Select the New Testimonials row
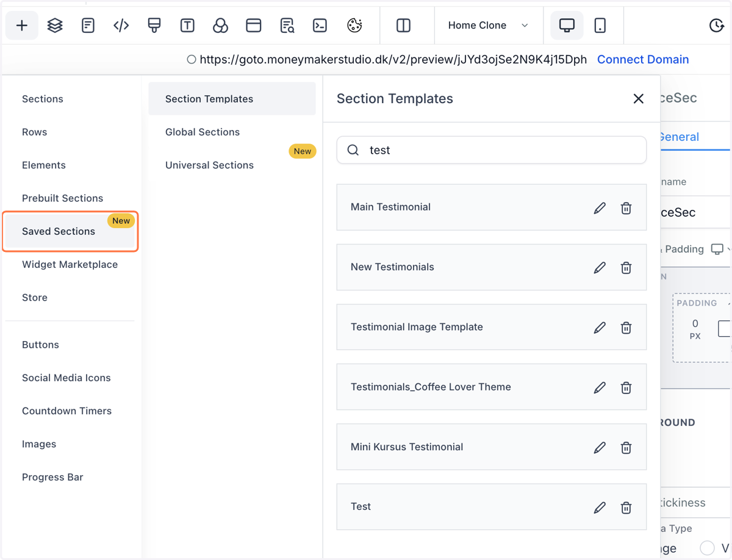This screenshot has height=560, width=732. pyautogui.click(x=491, y=267)
